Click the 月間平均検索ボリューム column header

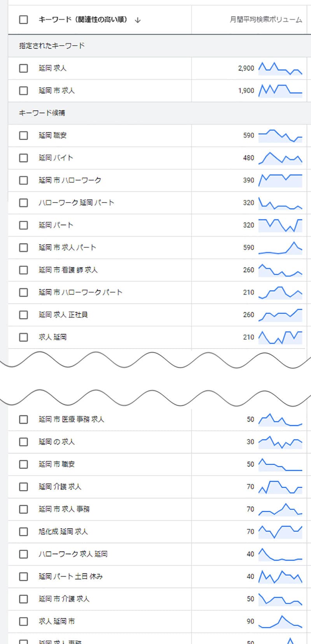pos(266,19)
